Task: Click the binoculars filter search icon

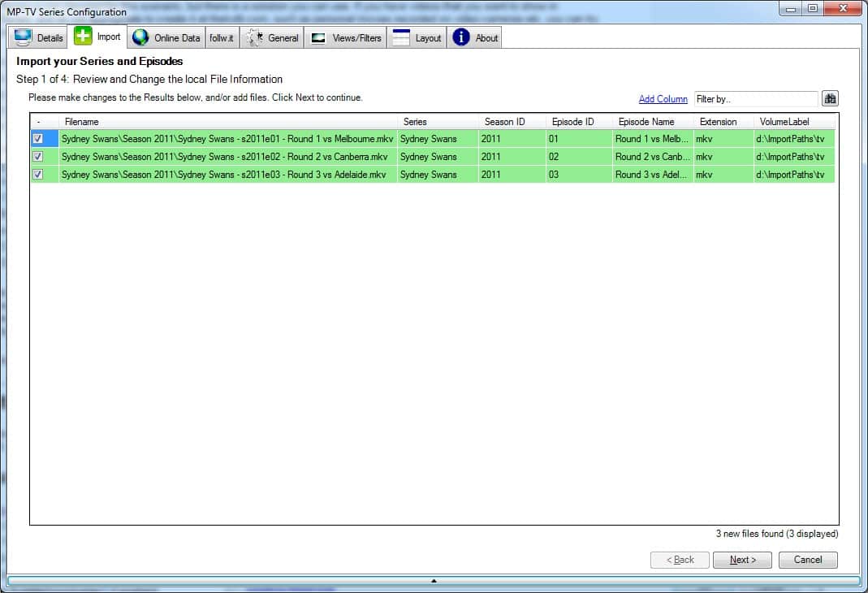Action: point(830,98)
